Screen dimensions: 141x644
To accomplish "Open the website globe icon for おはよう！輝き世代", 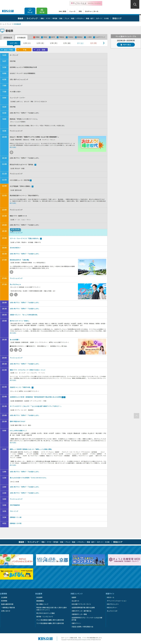I will tap(11, 152).
